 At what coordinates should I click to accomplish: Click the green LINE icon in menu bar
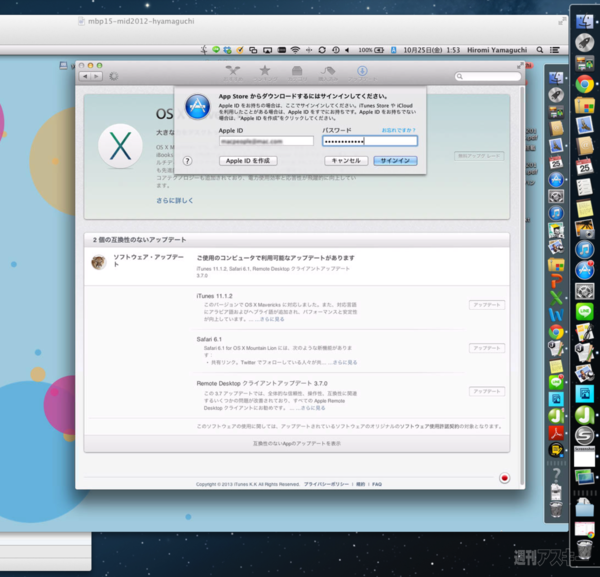pos(216,50)
